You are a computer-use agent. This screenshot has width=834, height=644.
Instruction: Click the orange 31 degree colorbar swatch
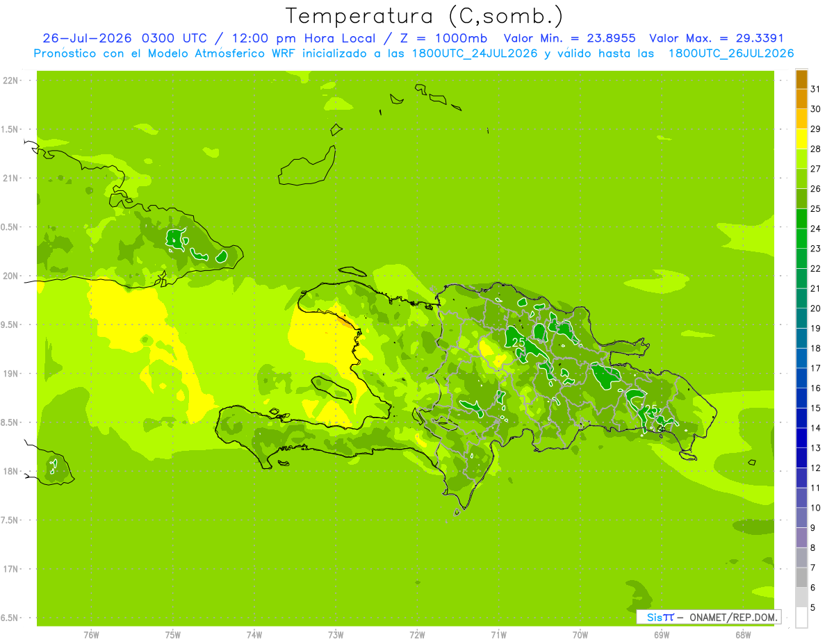(x=801, y=80)
